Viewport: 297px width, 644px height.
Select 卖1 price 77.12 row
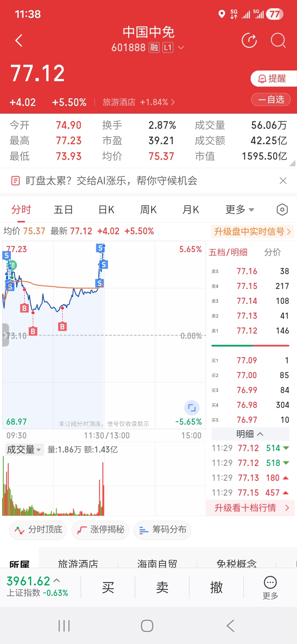[x=250, y=331]
